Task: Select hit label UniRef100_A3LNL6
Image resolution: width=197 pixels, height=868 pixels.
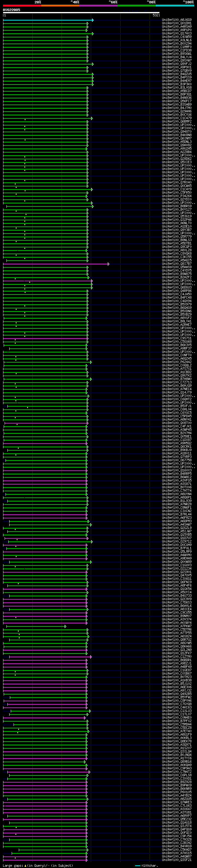Action: point(177,40)
